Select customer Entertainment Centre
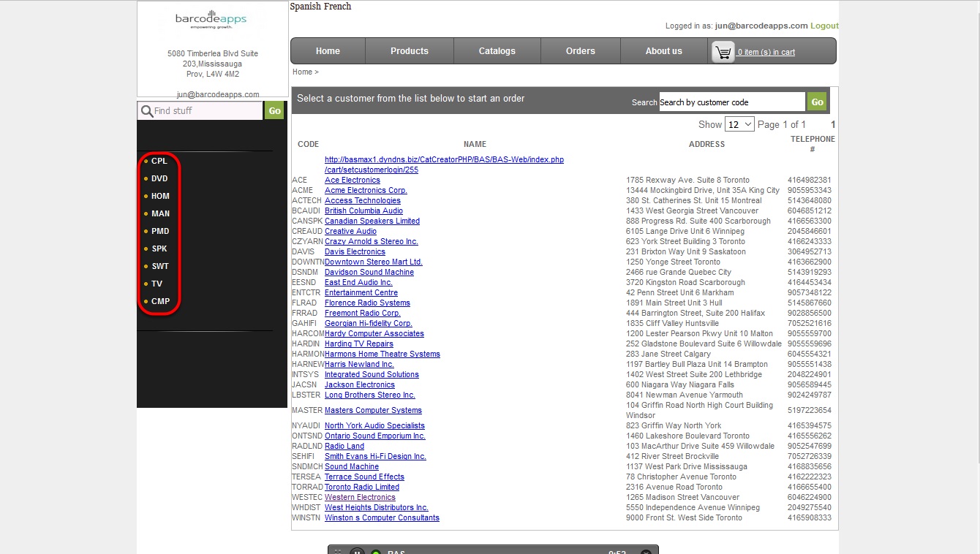Viewport: 980px width, 554px height. point(361,292)
